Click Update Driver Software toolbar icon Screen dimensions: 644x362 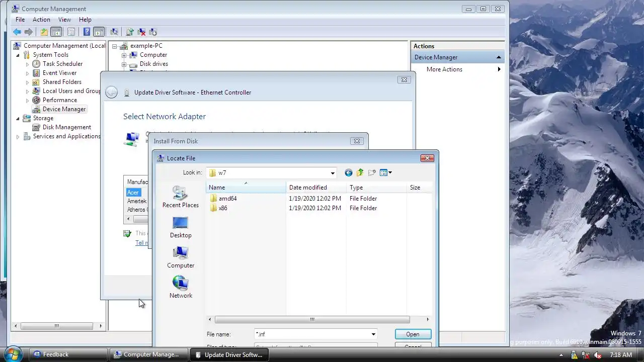pyautogui.click(x=130, y=32)
